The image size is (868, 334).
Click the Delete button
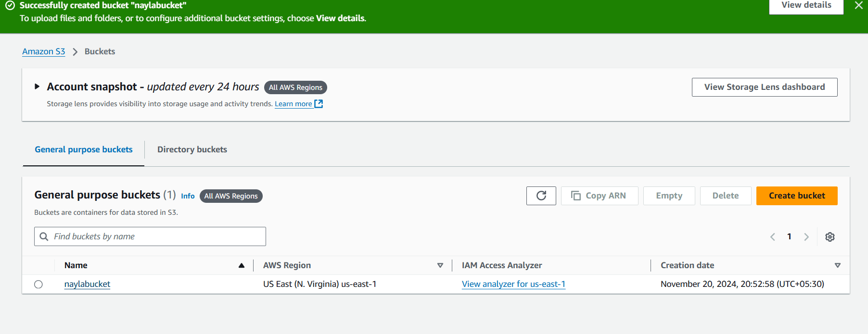726,196
